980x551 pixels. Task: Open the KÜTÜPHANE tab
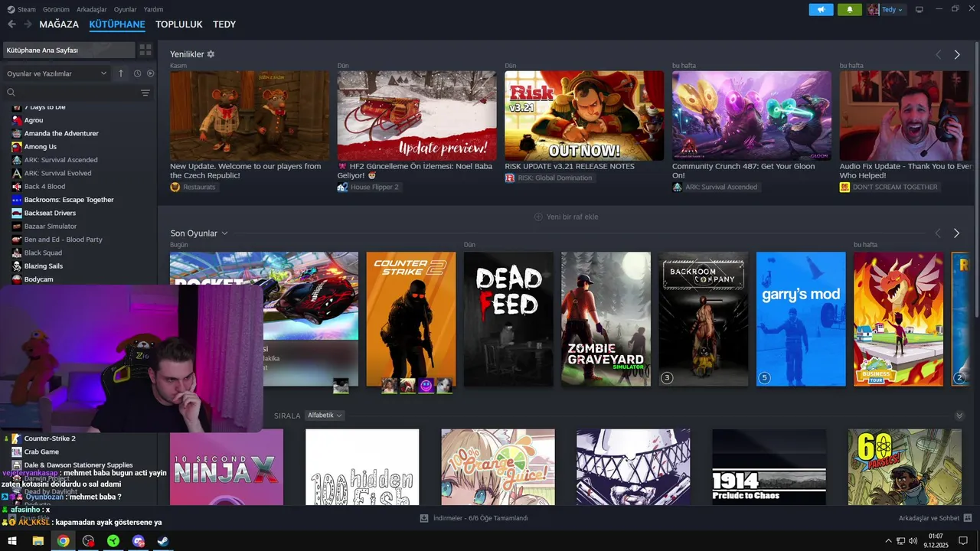pyautogui.click(x=117, y=24)
